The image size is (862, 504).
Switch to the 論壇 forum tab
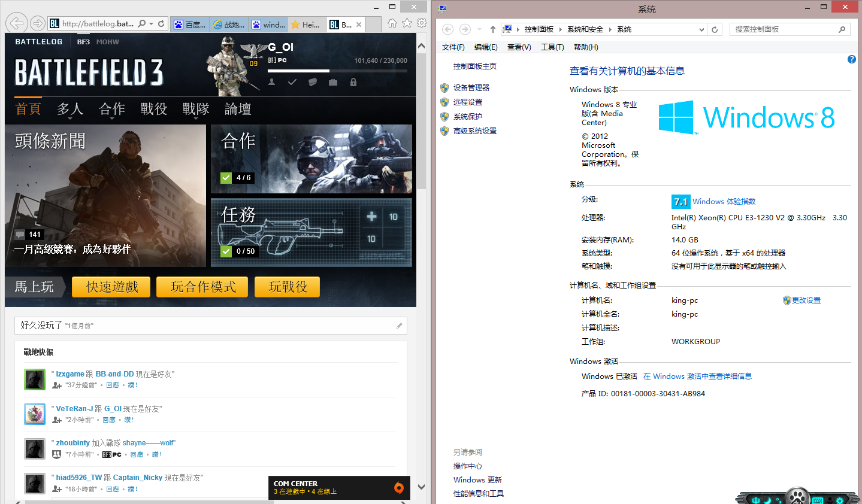pos(238,109)
